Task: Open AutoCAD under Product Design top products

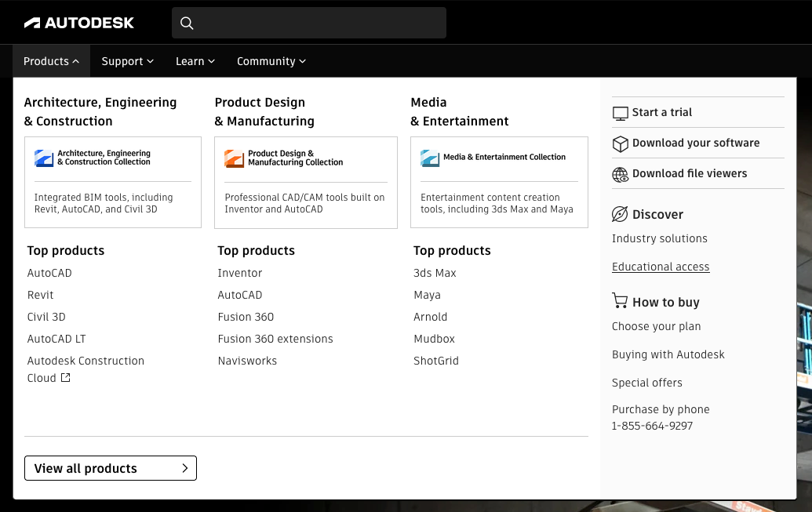Action: (x=240, y=295)
